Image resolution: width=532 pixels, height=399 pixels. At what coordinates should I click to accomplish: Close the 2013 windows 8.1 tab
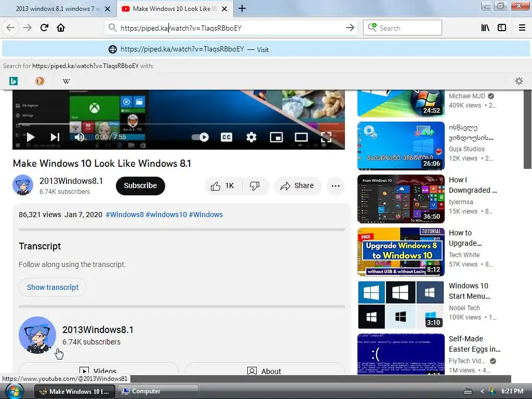[x=108, y=9]
